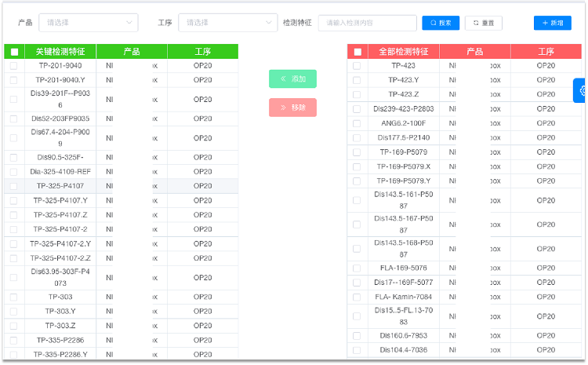Click the 新增 add-new button

[x=553, y=24]
